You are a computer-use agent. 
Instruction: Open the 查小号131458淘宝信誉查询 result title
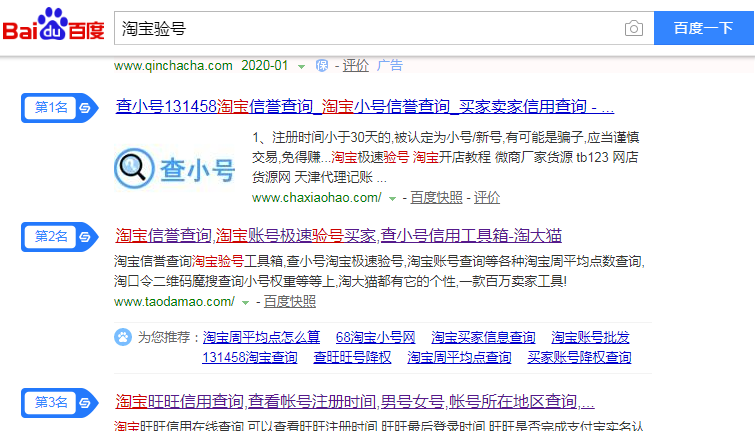tap(364, 106)
